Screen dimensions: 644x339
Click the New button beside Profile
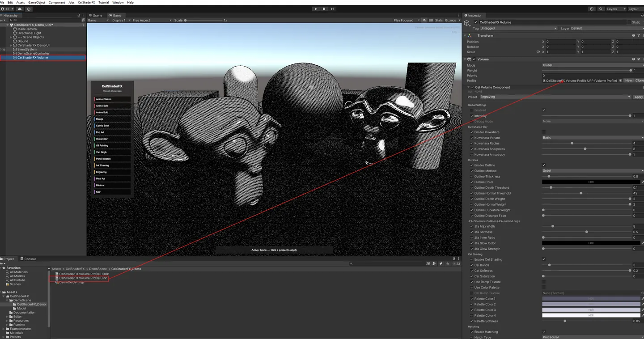pos(629,81)
